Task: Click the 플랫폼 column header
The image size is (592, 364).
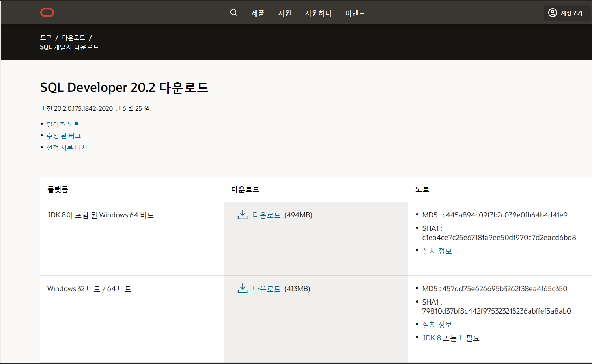Action: [x=58, y=189]
